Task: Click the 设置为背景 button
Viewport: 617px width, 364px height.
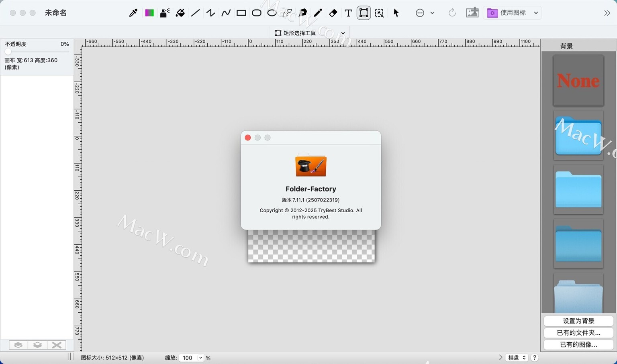Action: [578, 321]
